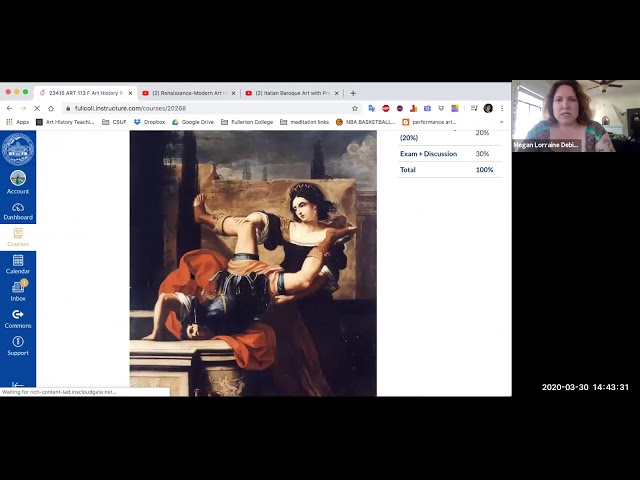Click the presenter webcam video thumbnail

pyautogui.click(x=576, y=116)
